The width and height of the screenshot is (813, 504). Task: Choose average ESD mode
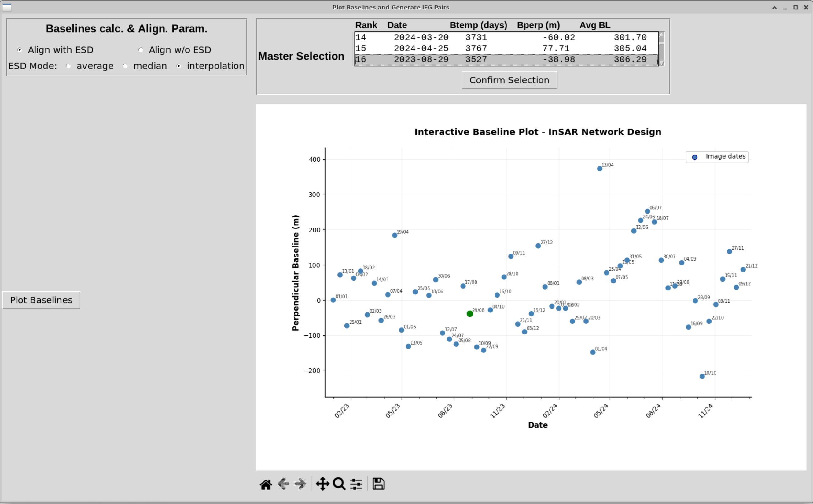[x=68, y=66]
